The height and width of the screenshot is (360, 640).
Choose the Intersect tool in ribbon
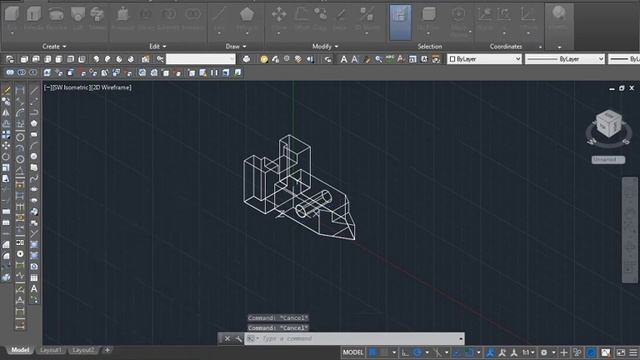[193, 19]
